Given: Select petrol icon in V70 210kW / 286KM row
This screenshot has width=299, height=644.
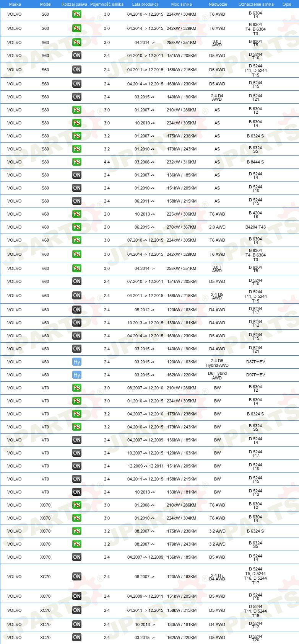Looking at the screenshot, I should (77, 388).
